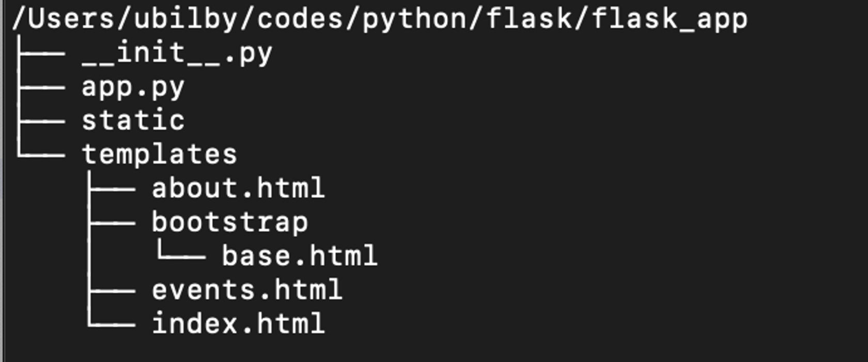The height and width of the screenshot is (362, 868).
Task: Click the branch connector before templates
Action: tap(41, 150)
